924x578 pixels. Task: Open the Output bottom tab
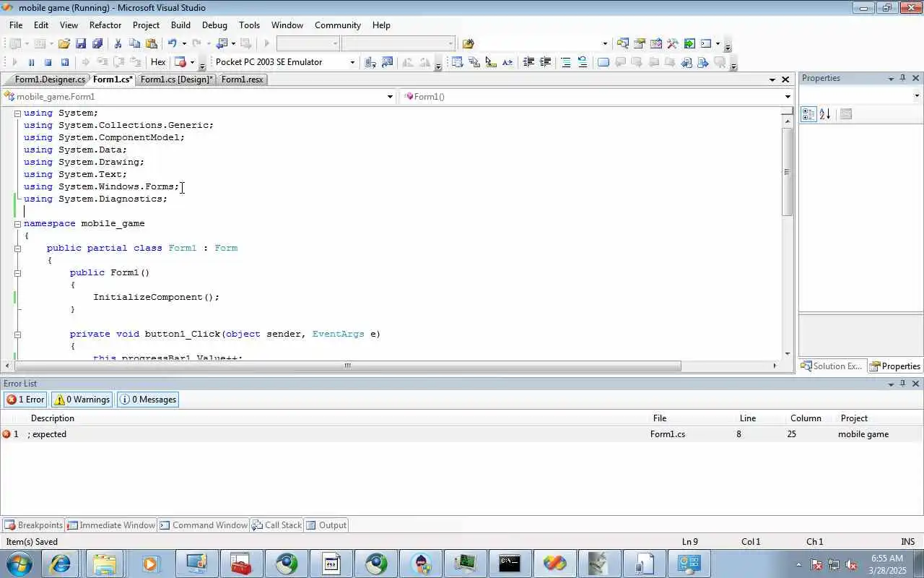[326, 525]
